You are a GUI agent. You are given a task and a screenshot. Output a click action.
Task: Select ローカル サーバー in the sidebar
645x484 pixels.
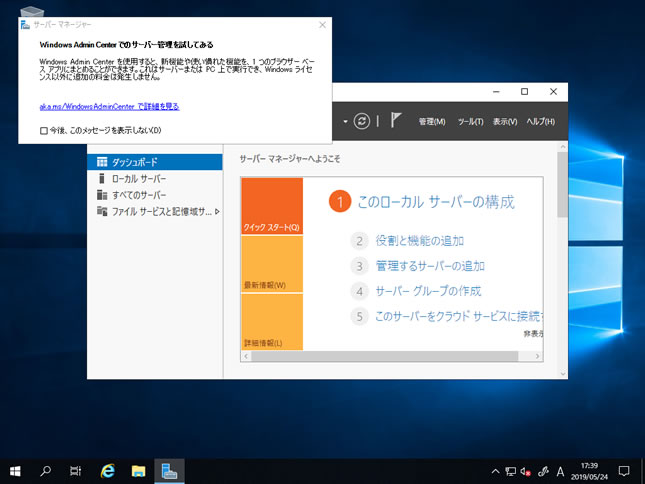click(x=155, y=178)
